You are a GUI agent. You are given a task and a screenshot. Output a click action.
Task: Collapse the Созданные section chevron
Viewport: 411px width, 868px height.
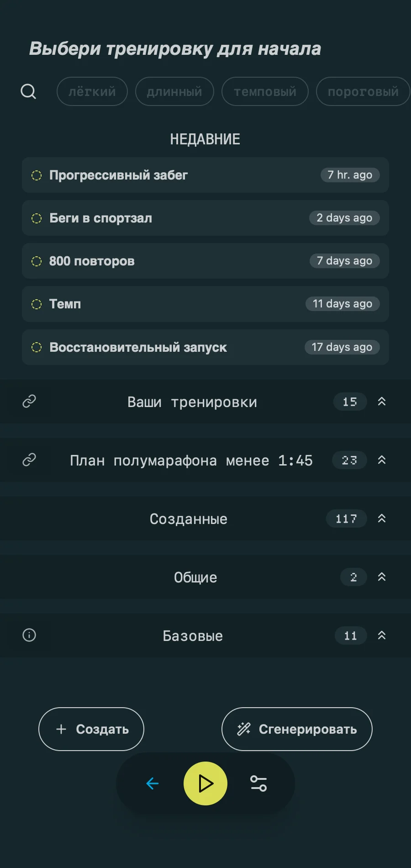(x=382, y=519)
